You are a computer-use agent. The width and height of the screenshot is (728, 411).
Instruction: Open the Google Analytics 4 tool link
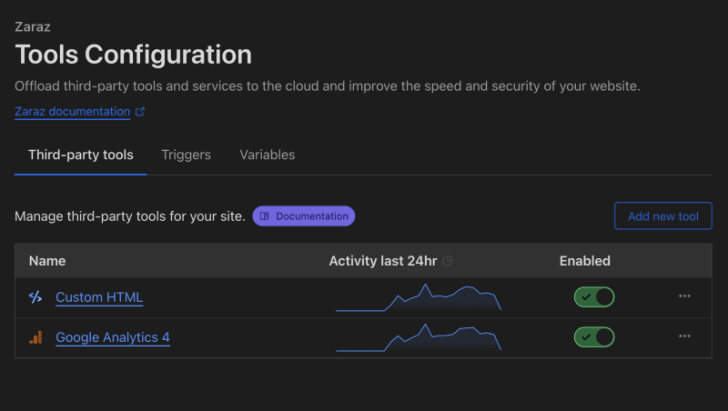(113, 337)
